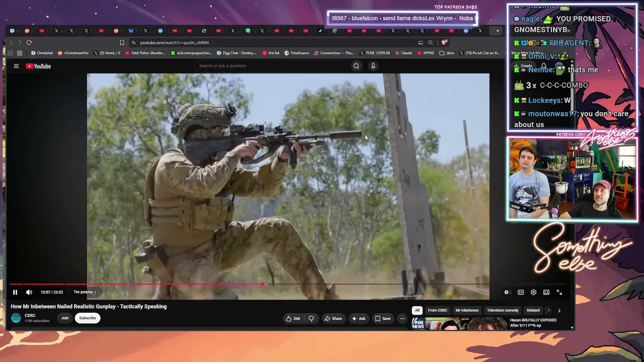This screenshot has height=362, width=644.
Task: Open browser zoom magnifier icon
Action: 430,43
